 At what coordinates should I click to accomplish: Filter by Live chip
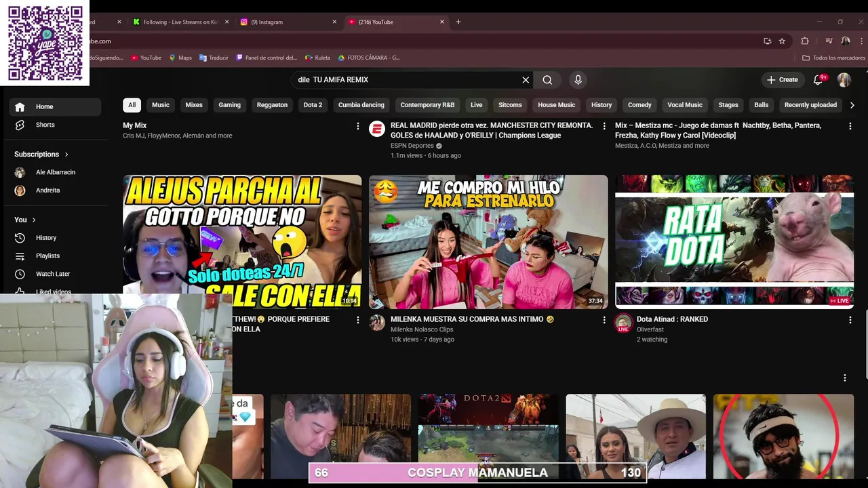[x=477, y=105]
